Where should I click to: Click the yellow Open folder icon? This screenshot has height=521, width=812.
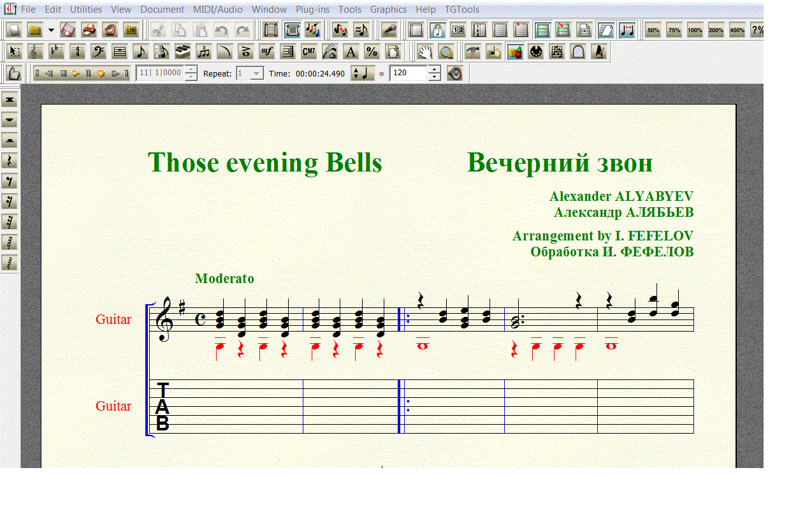click(35, 30)
